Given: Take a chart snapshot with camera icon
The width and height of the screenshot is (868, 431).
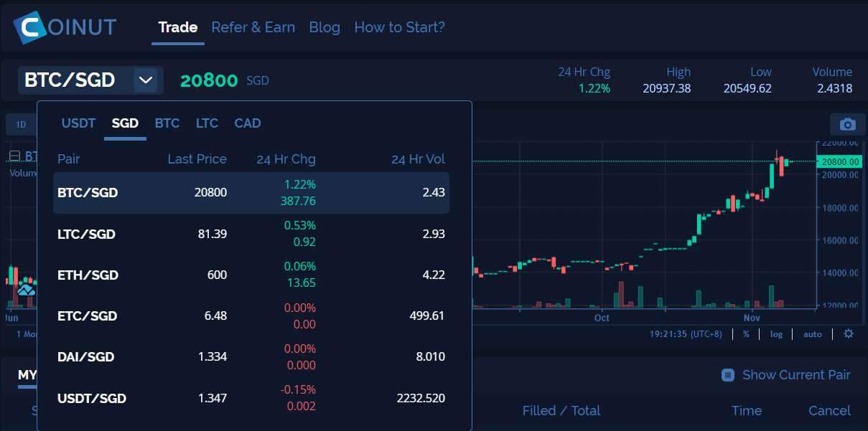Looking at the screenshot, I should pos(847,124).
